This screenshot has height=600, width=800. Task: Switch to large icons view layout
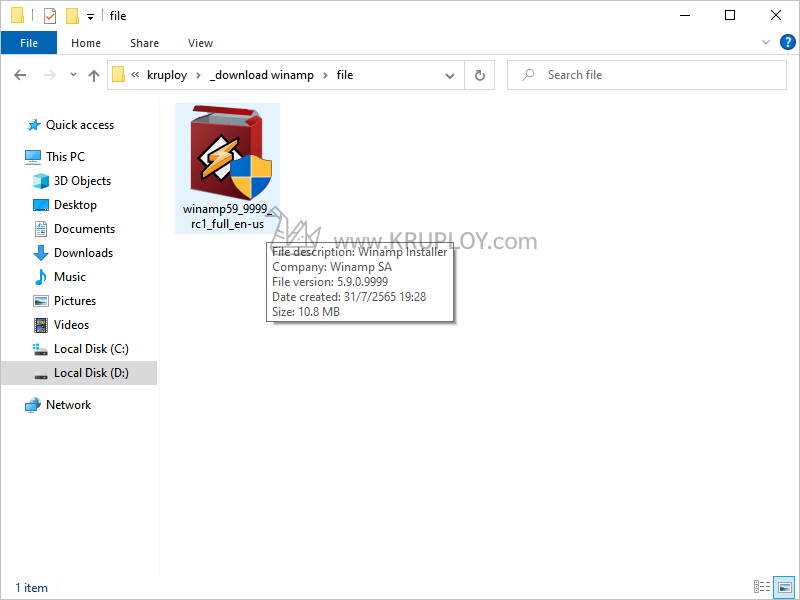pyautogui.click(x=784, y=587)
